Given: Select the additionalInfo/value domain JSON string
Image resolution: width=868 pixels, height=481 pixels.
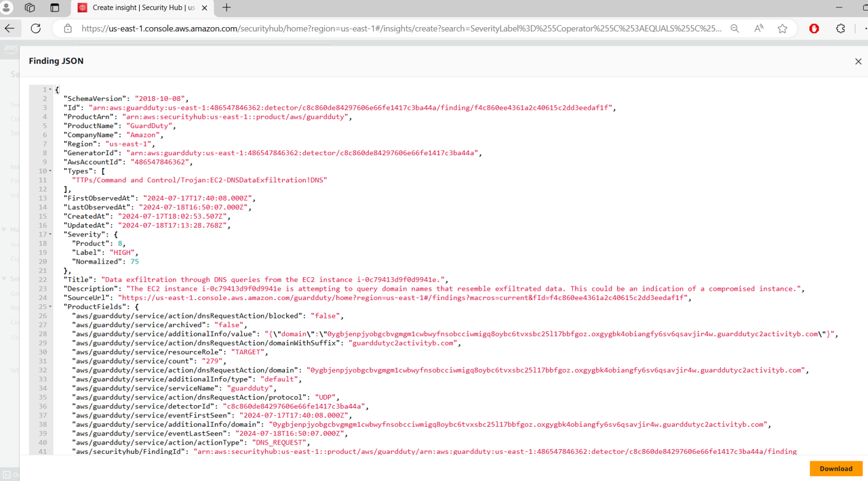Looking at the screenshot, I should (550, 334).
